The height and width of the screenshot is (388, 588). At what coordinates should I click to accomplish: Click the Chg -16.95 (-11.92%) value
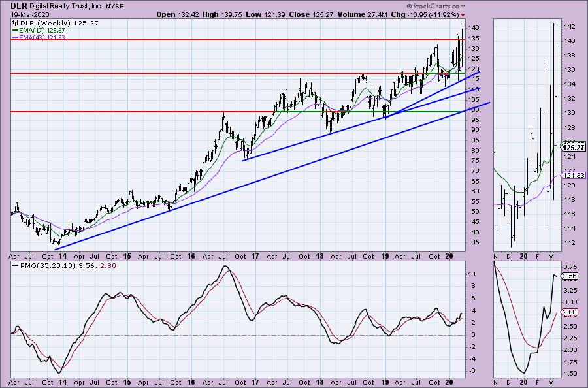coord(425,14)
